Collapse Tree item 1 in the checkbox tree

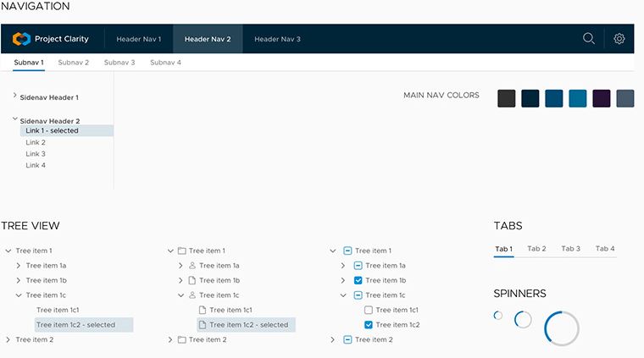333,251
